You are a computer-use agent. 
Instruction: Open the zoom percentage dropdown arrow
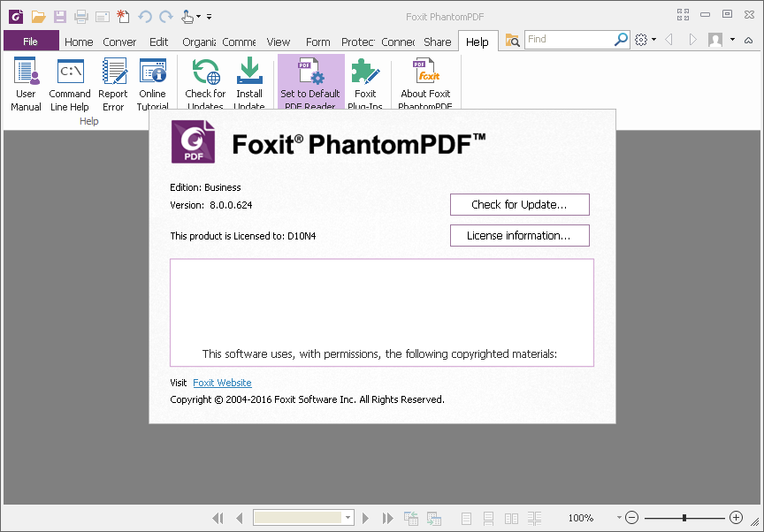tap(619, 517)
